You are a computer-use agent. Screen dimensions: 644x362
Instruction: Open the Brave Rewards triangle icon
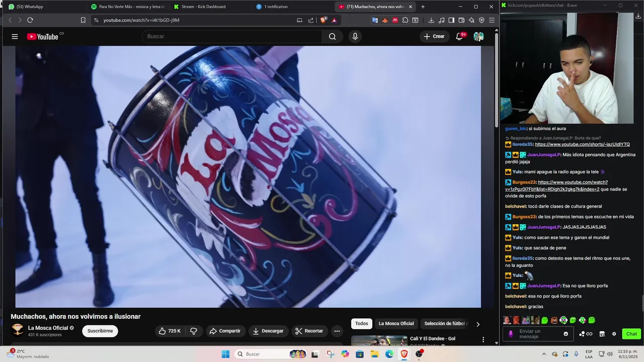334,20
